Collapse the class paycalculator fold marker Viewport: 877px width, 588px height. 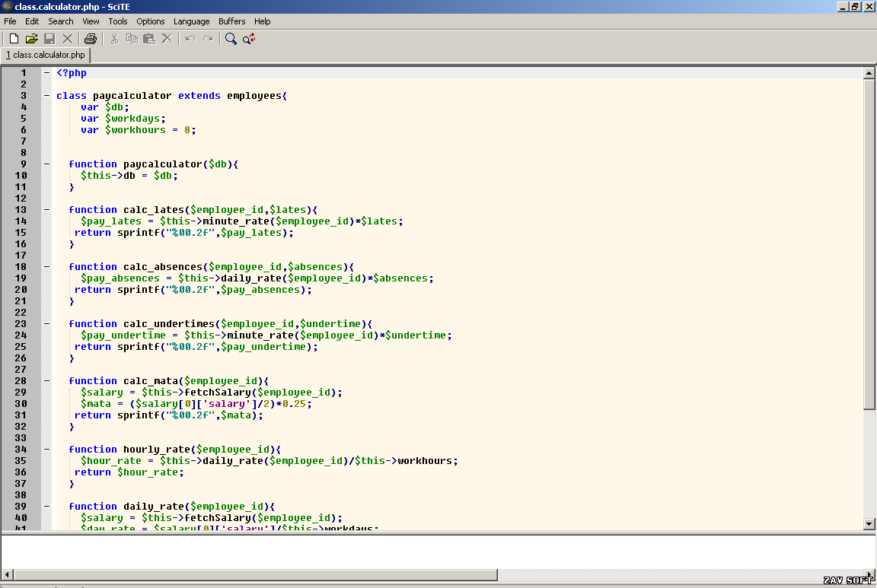47,96
